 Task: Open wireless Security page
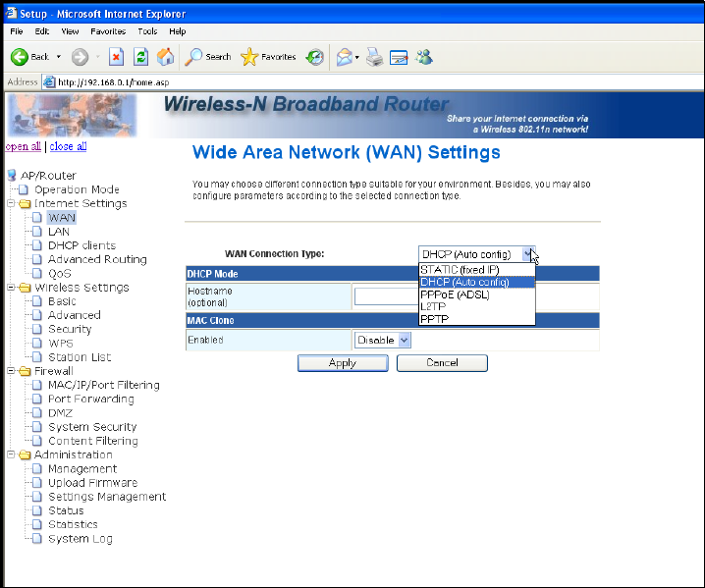[70, 329]
